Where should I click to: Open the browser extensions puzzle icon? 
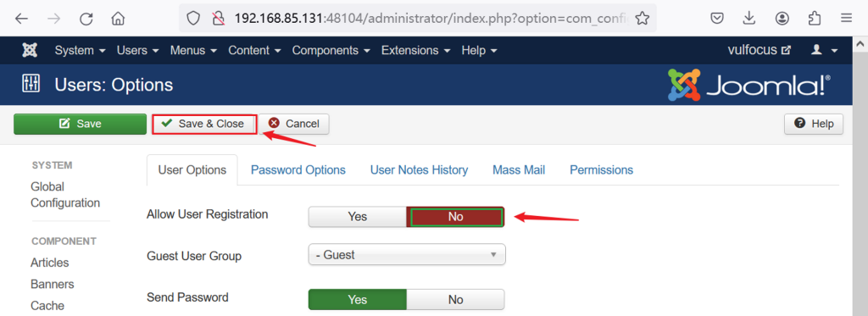pyautogui.click(x=815, y=19)
